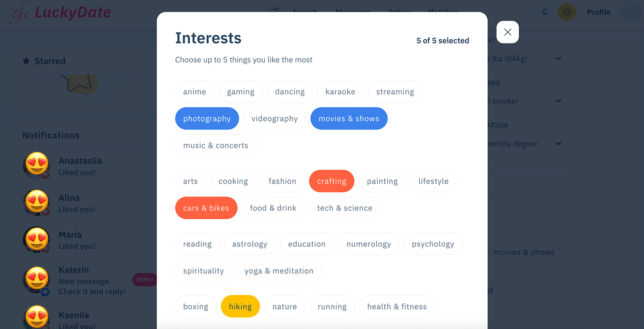This screenshot has height=329, width=644.
Task: Click the star icon next to Starred
Action: point(25,61)
